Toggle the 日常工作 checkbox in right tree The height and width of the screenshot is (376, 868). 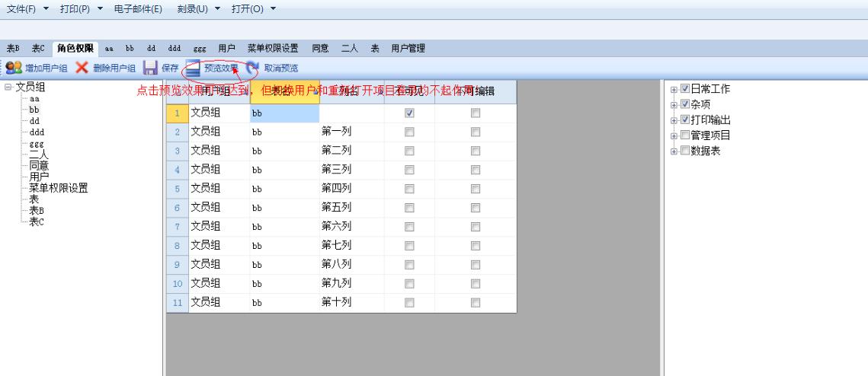click(684, 90)
